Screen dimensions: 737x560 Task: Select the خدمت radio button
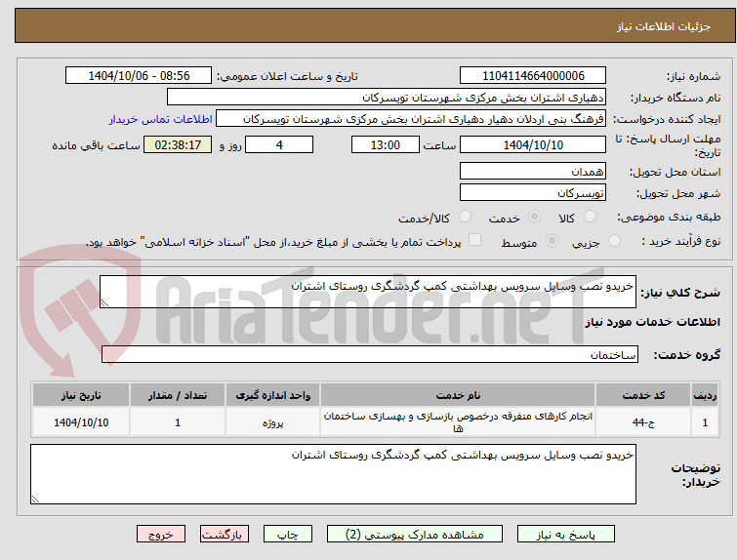click(x=534, y=217)
